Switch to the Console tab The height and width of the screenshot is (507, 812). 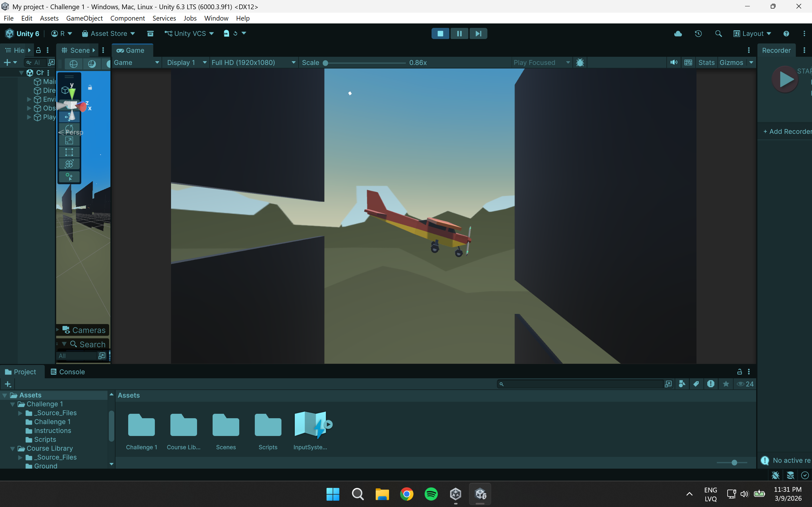point(68,372)
